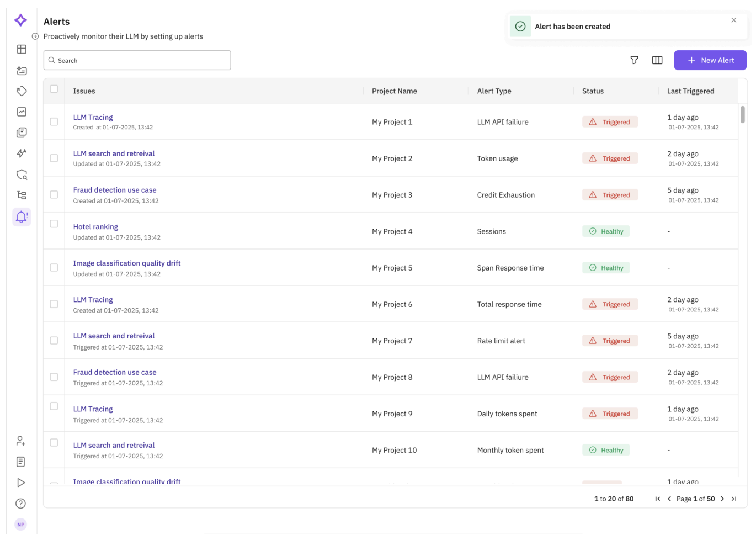Jump to the last page of alerts
This screenshot has width=756, height=540.
click(734, 499)
